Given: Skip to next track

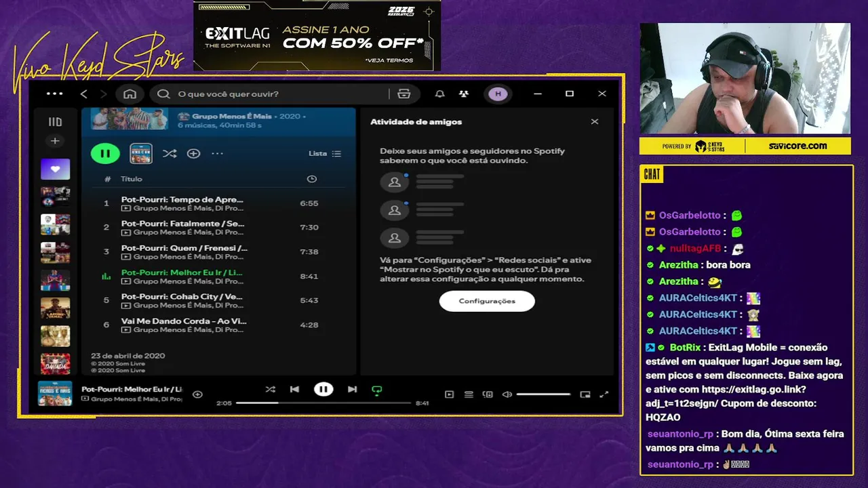Looking at the screenshot, I should [x=352, y=389].
